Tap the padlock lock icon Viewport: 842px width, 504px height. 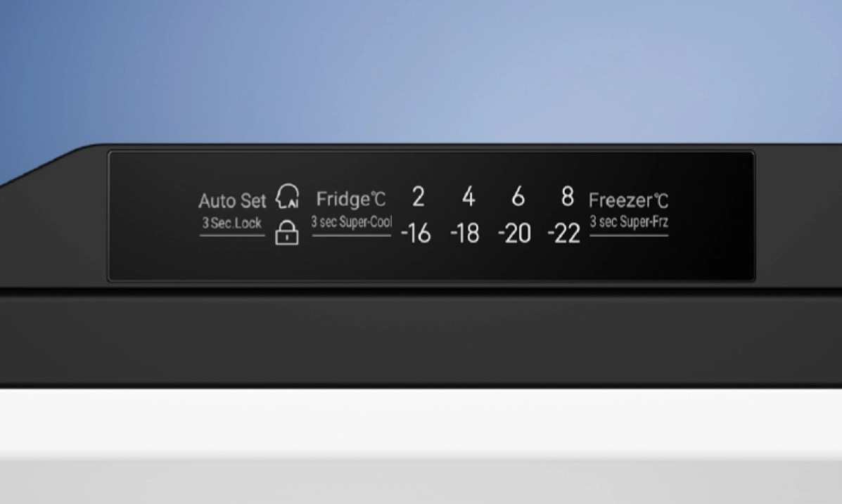tap(287, 233)
